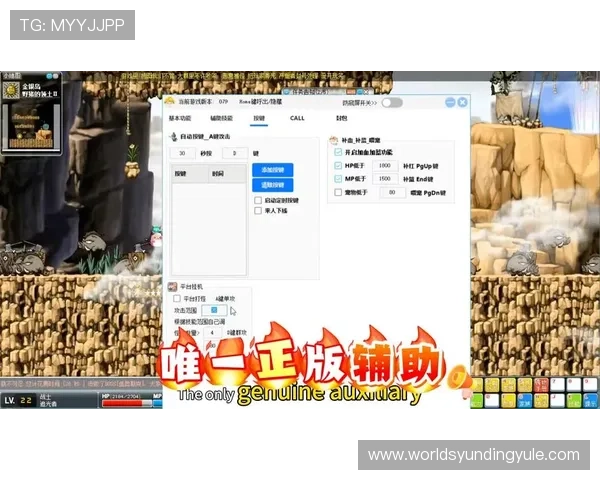Click the key field before 键 label
This screenshot has height=480, width=600.
pos(235,153)
